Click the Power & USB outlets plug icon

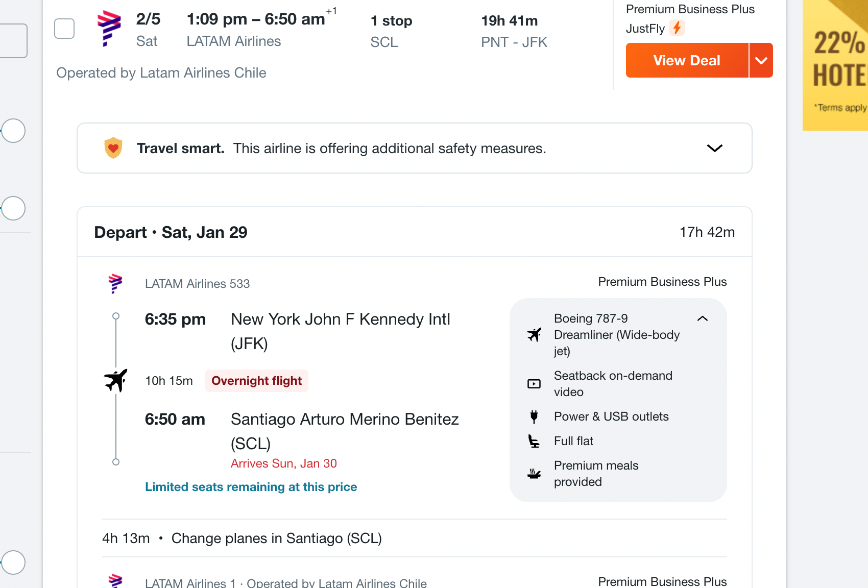click(534, 416)
